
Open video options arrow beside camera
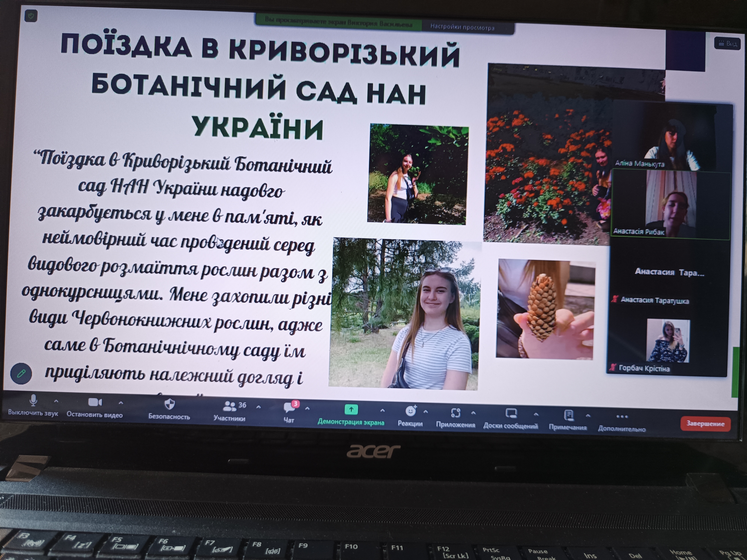click(x=121, y=403)
